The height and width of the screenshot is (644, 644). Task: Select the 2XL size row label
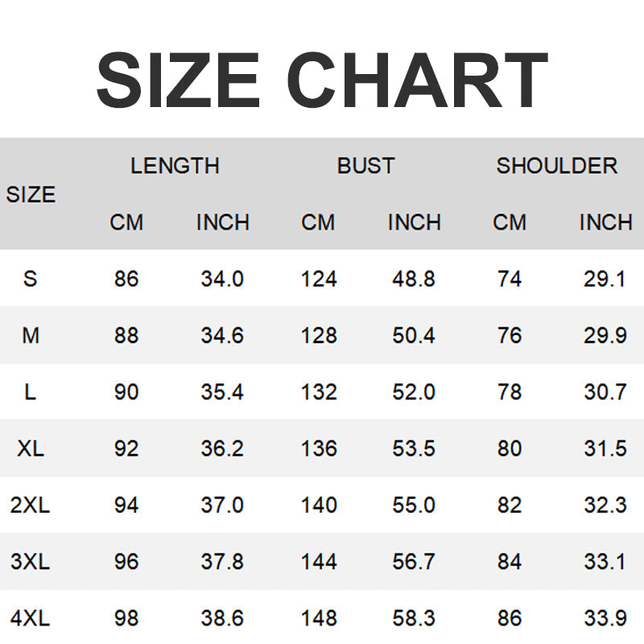(31, 505)
